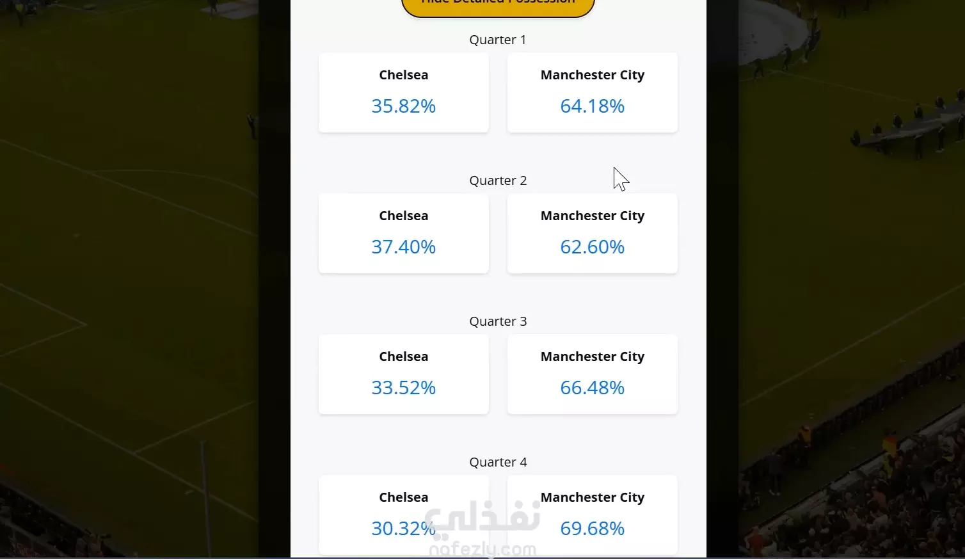Open Manchester City's Quarter 2 possession card
965x560 pixels.
(593, 234)
